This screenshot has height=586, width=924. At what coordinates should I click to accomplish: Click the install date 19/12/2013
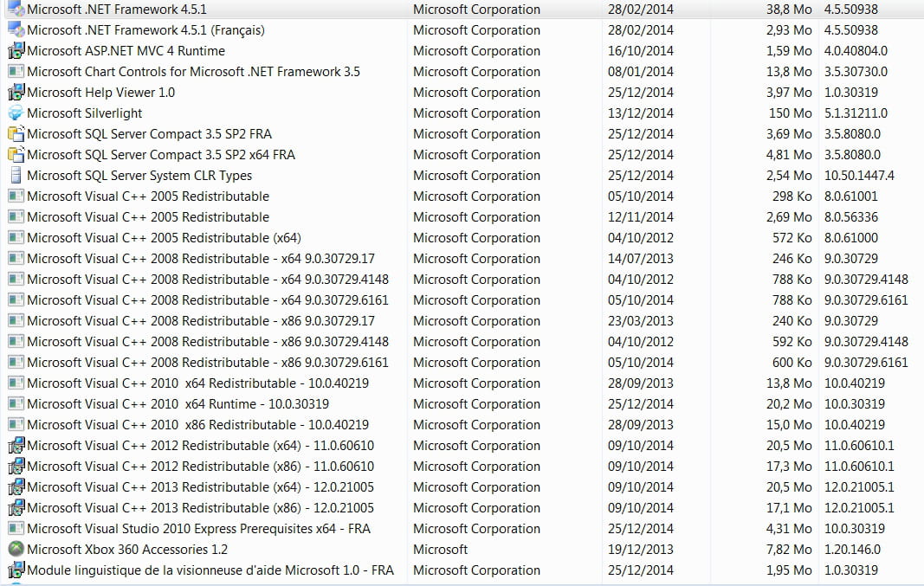[x=641, y=549]
